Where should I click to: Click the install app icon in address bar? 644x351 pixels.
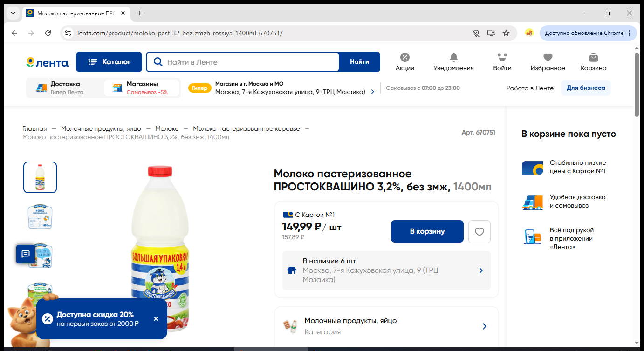click(491, 33)
